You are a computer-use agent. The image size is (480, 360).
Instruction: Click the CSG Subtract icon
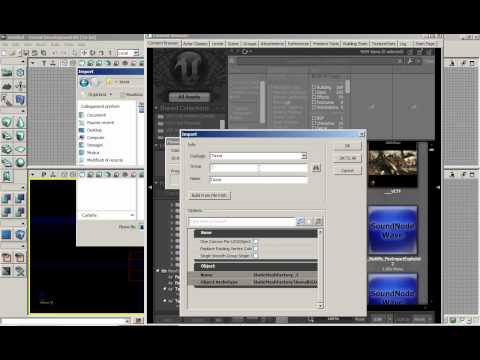pos(20,198)
